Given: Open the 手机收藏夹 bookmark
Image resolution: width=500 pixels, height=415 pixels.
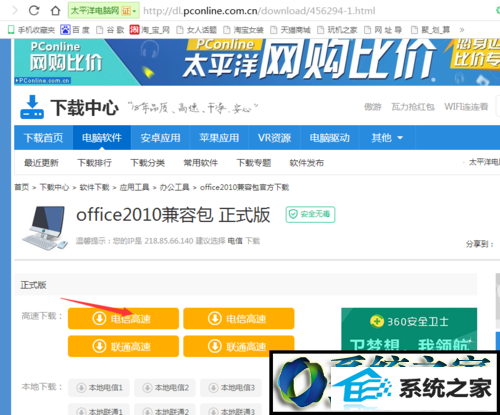Looking at the screenshot, I should 31,30.
